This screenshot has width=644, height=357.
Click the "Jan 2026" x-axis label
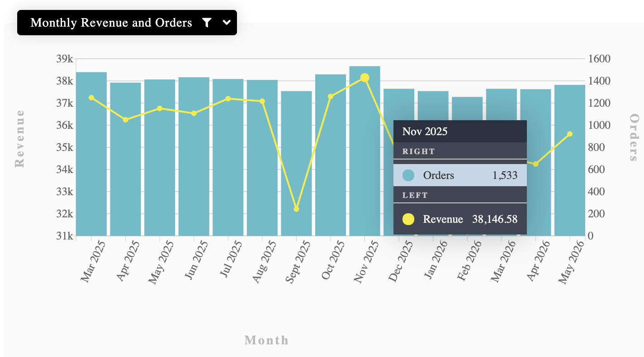pyautogui.click(x=435, y=261)
